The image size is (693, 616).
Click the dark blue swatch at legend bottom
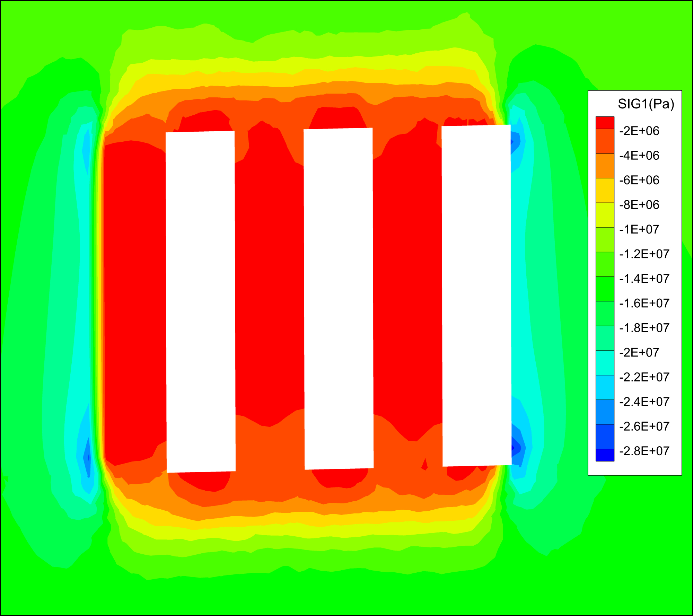coord(605,455)
